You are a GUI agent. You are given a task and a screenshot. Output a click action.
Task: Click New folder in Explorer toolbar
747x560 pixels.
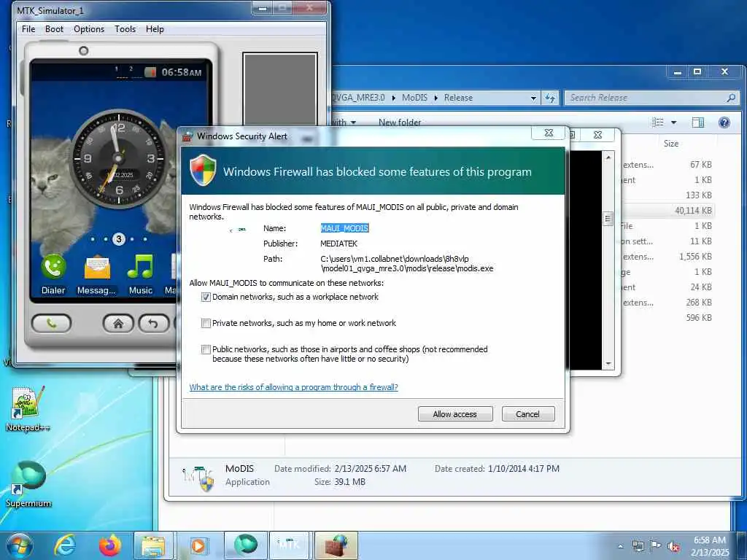click(x=400, y=122)
